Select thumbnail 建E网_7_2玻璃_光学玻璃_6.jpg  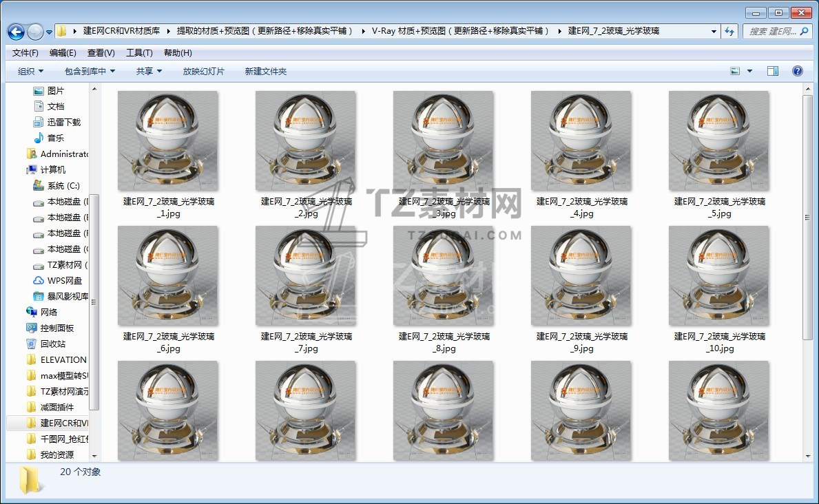[168, 276]
